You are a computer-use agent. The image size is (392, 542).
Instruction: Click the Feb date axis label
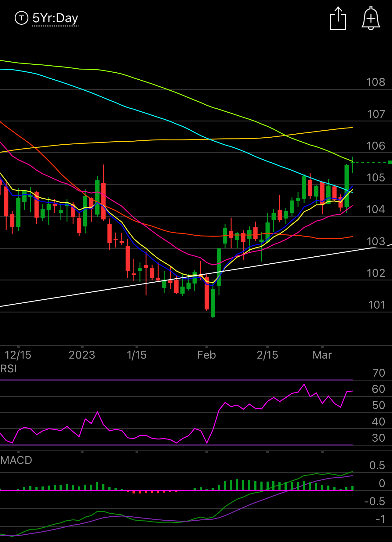pos(206,355)
